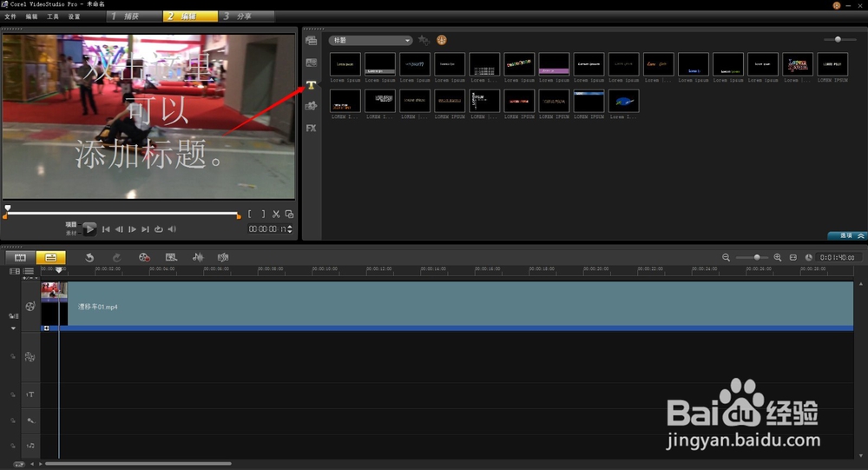
Task: Open the sound mixer icon
Action: [198, 257]
